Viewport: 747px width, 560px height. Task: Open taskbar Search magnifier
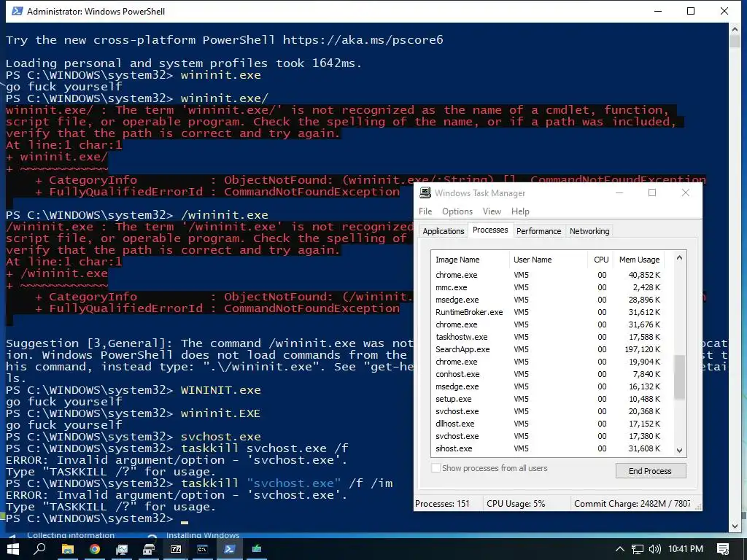pos(39,549)
